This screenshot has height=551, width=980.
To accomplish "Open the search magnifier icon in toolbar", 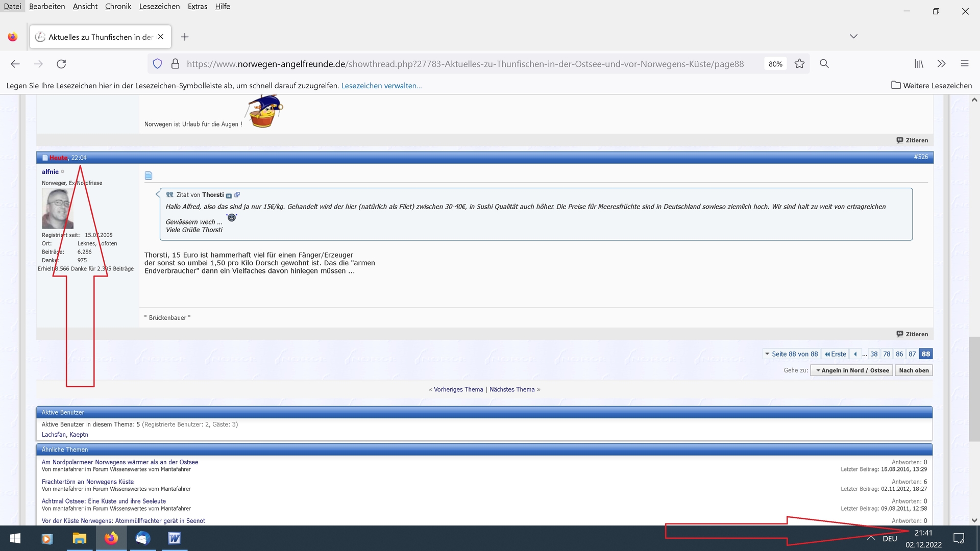I will coord(824,64).
